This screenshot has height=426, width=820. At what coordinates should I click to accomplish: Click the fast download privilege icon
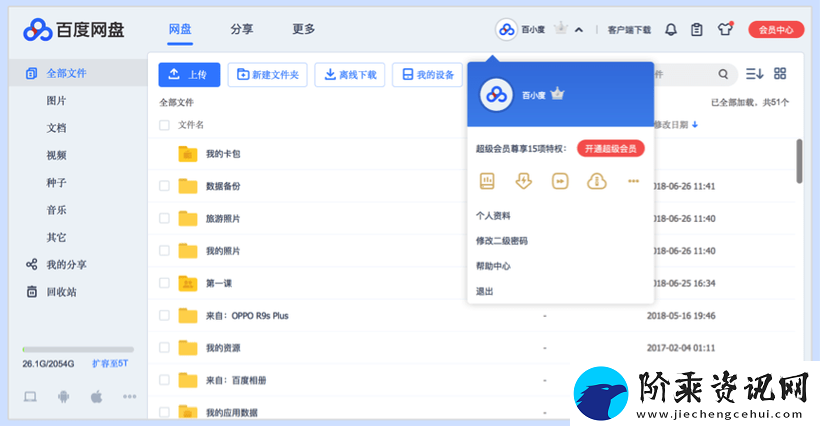click(523, 181)
